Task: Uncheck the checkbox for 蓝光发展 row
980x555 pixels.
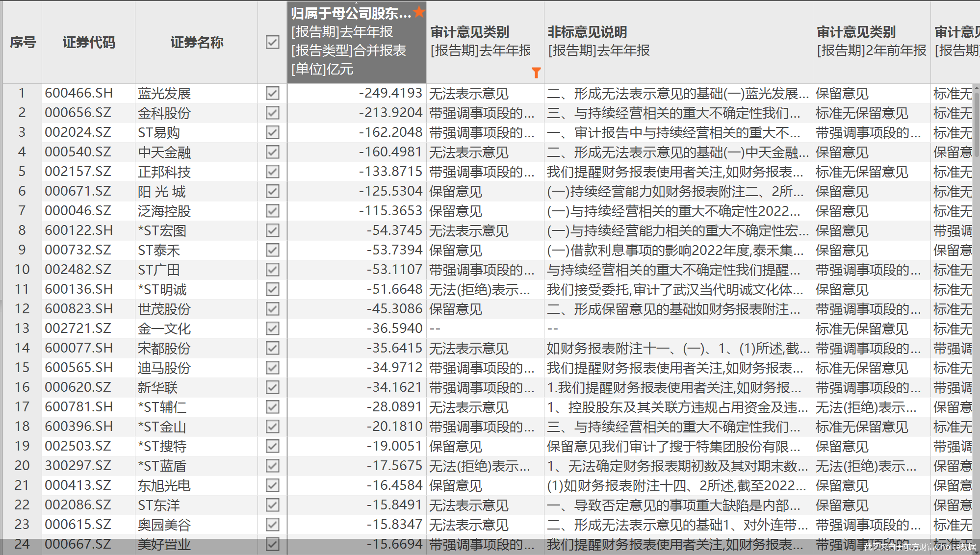Action: pyautogui.click(x=272, y=93)
